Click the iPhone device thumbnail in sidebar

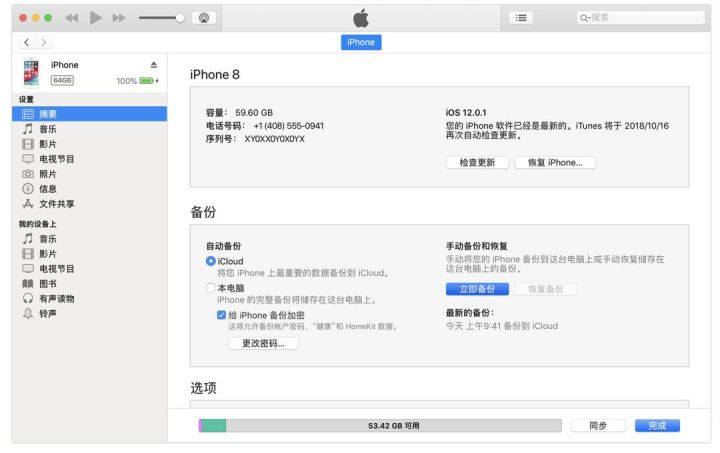coord(31,73)
